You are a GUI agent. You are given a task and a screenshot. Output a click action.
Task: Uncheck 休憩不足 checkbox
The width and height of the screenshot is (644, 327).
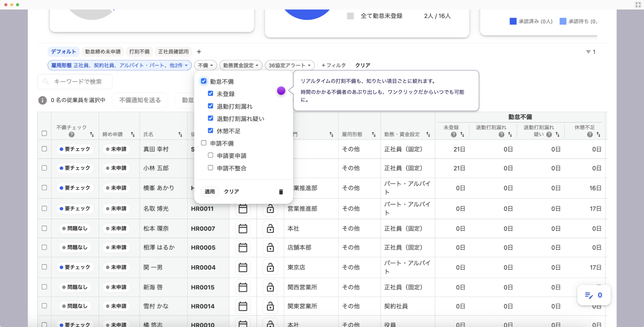pos(210,131)
